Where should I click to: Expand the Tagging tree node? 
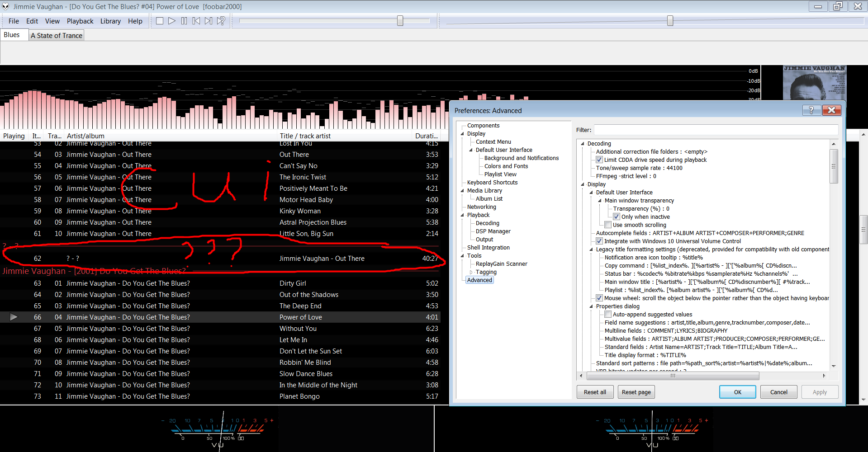pyautogui.click(x=471, y=272)
